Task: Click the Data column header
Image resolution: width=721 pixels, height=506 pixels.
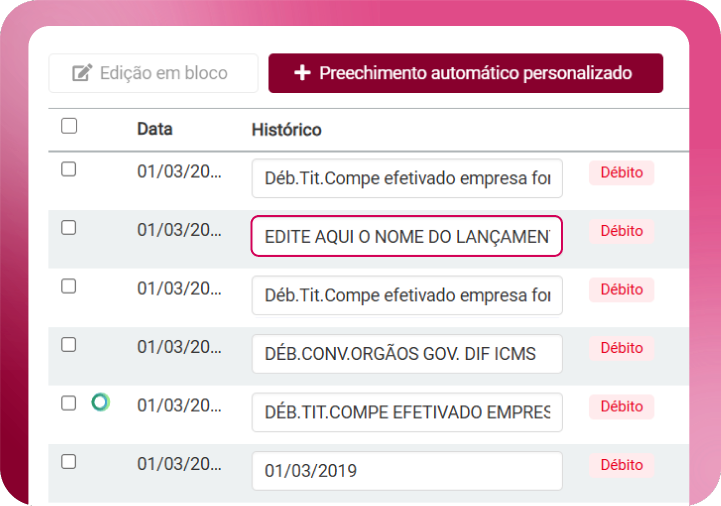Action: [155, 129]
